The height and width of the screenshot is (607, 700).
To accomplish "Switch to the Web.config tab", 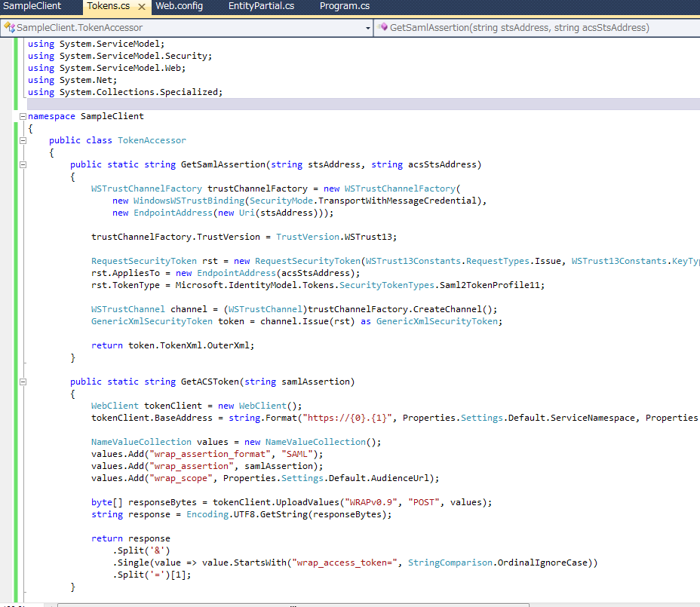I will pos(179,6).
